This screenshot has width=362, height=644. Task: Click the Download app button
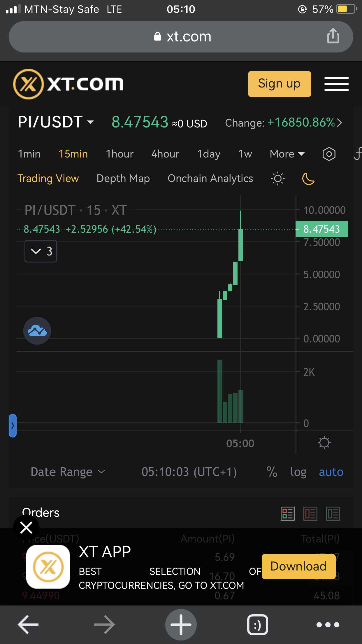click(298, 566)
